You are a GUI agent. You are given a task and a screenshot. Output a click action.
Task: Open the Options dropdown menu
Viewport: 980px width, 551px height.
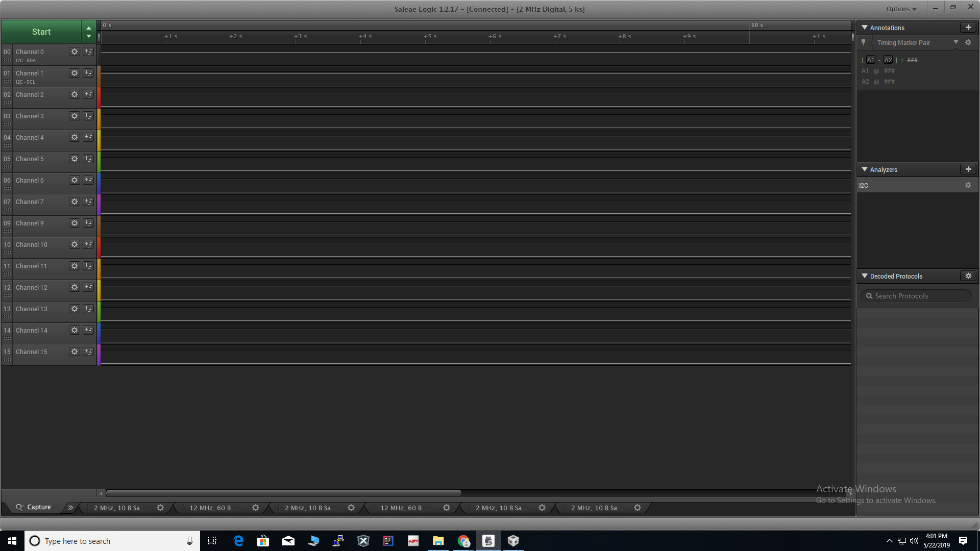click(901, 9)
